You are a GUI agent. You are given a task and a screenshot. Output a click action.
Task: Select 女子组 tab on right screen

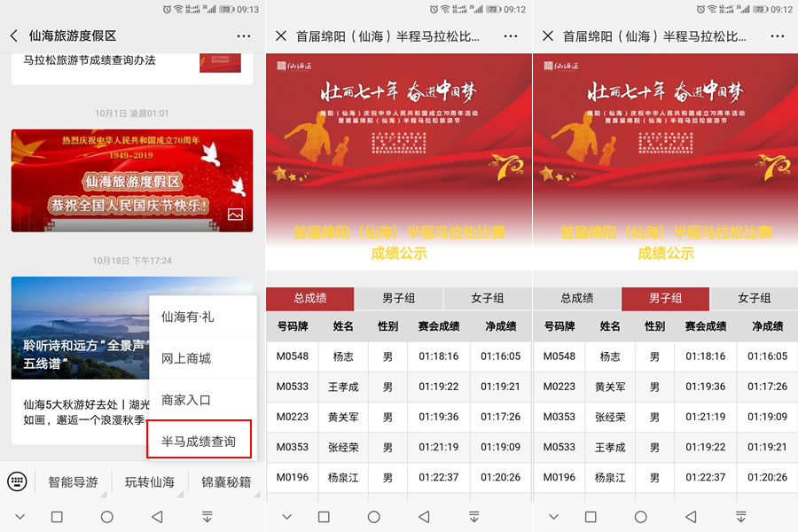(754, 298)
